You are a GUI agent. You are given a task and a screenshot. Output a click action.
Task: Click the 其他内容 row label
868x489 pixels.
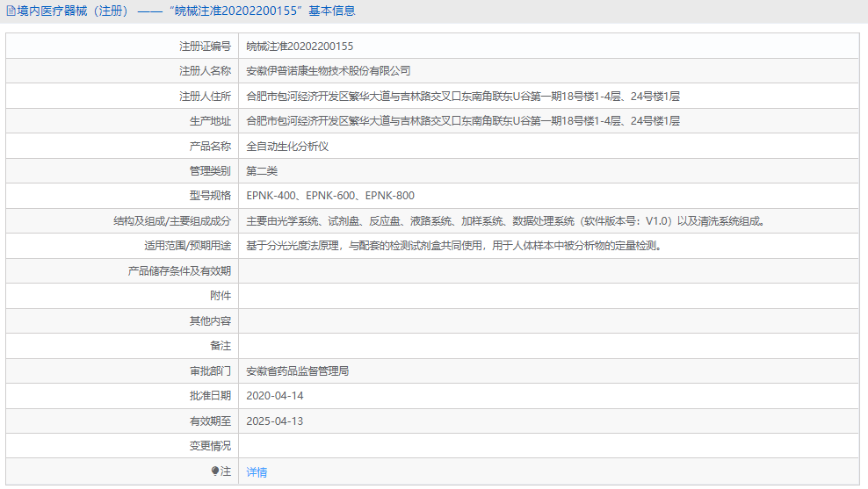click(x=210, y=320)
